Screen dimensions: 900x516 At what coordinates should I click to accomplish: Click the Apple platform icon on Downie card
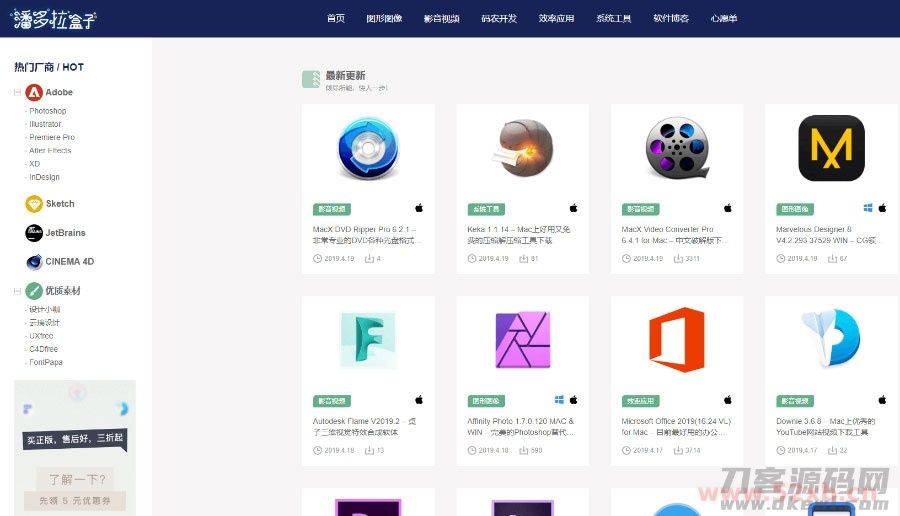(x=882, y=399)
